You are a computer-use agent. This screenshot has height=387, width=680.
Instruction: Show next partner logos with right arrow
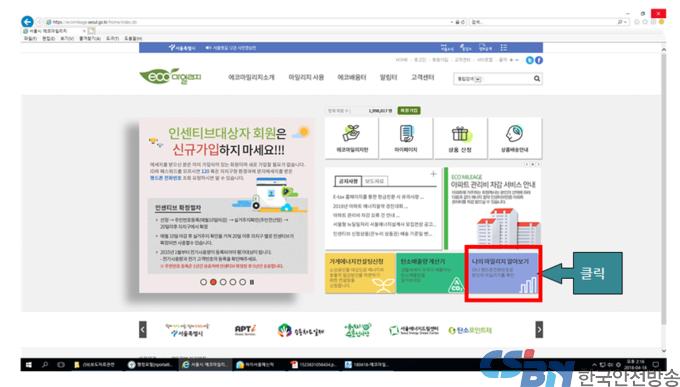[x=539, y=329]
